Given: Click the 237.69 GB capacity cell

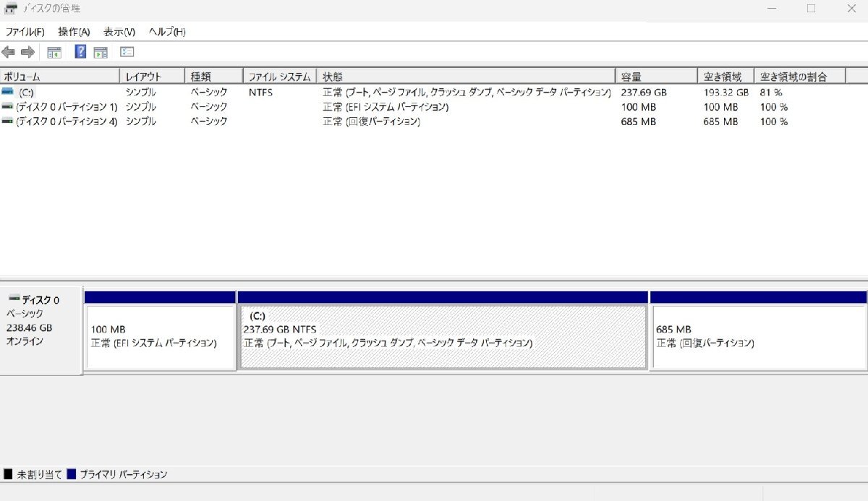Looking at the screenshot, I should (644, 93).
